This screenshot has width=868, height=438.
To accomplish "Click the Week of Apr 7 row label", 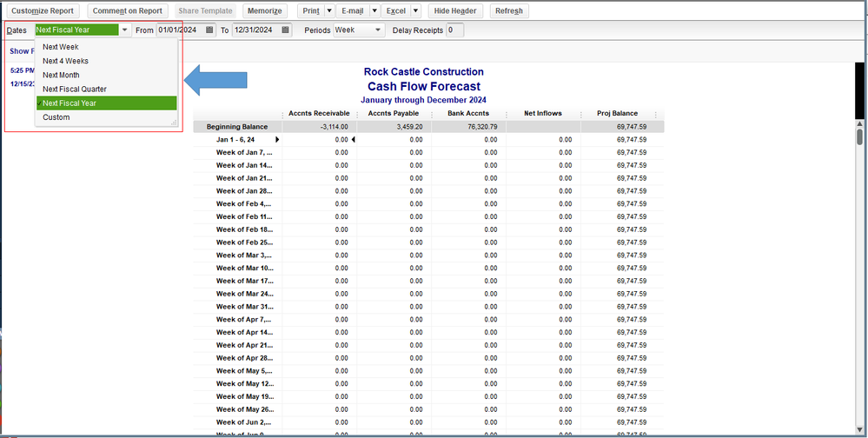I will click(x=244, y=319).
